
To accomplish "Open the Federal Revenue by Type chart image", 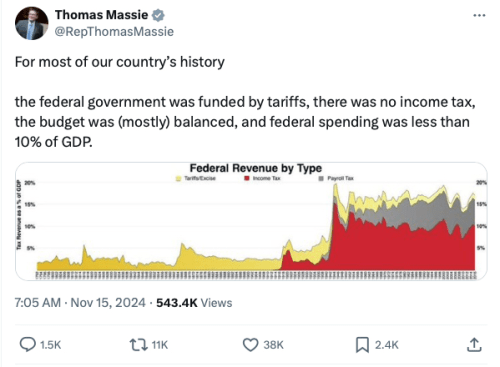I will point(251,221).
